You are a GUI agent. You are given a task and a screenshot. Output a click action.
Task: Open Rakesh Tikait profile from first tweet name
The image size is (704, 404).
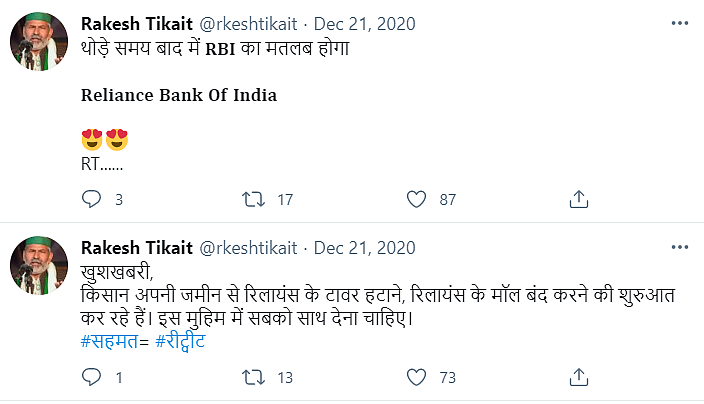coord(136,22)
